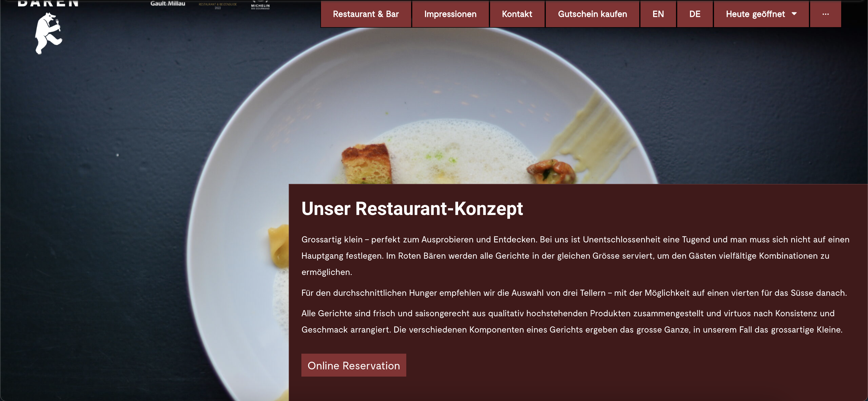
Task: Click the BÄREN wordmark above the bear
Action: point(48,3)
